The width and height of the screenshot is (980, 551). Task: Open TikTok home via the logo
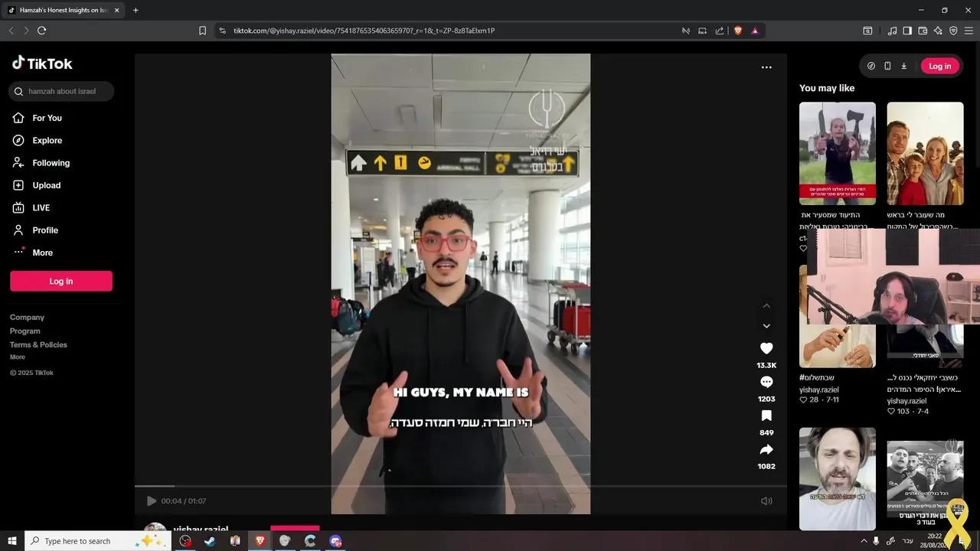click(42, 64)
